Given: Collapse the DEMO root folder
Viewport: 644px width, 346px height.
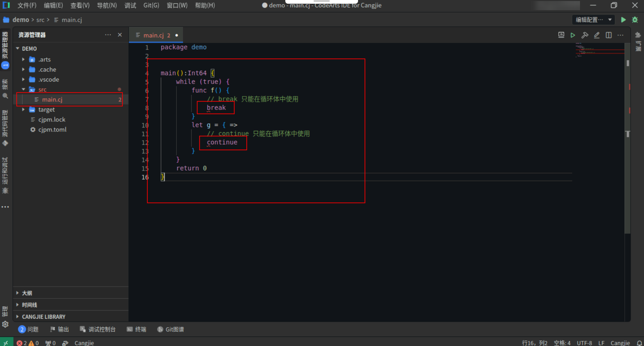Looking at the screenshot, I should tap(18, 49).
